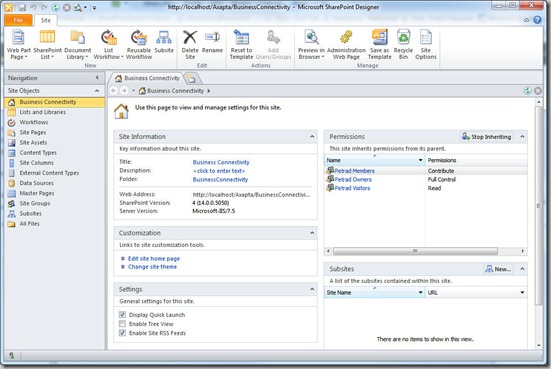
Task: Click New... subsite button
Action: click(x=498, y=269)
